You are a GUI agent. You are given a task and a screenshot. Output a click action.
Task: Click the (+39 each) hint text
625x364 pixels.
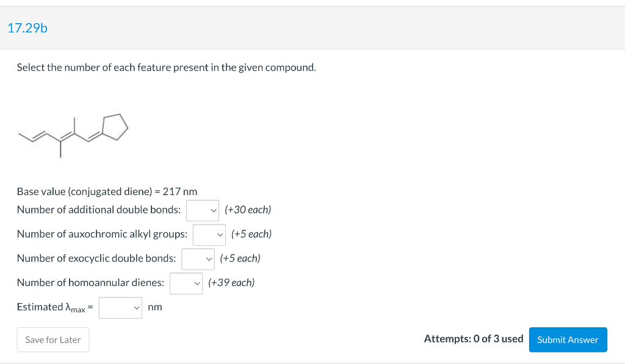pyautogui.click(x=231, y=282)
